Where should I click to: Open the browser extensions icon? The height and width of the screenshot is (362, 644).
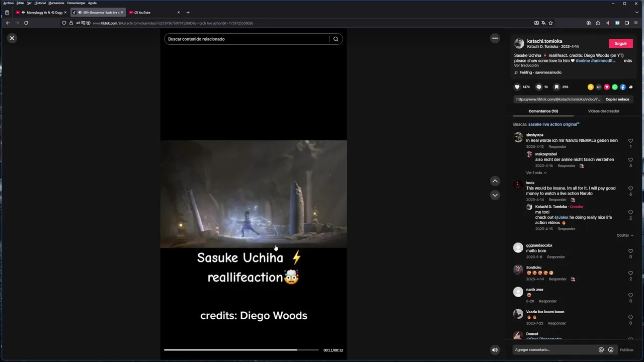598,23
